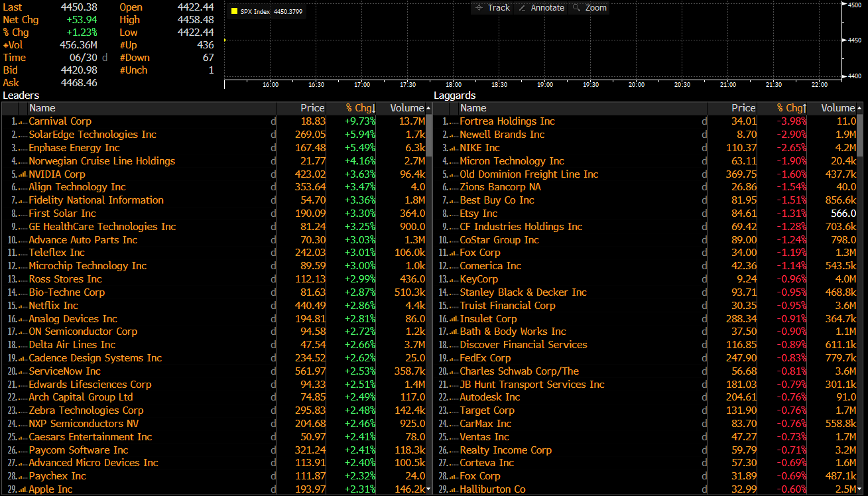Sort Leaders table by Price header
868x496 pixels.
(x=312, y=108)
